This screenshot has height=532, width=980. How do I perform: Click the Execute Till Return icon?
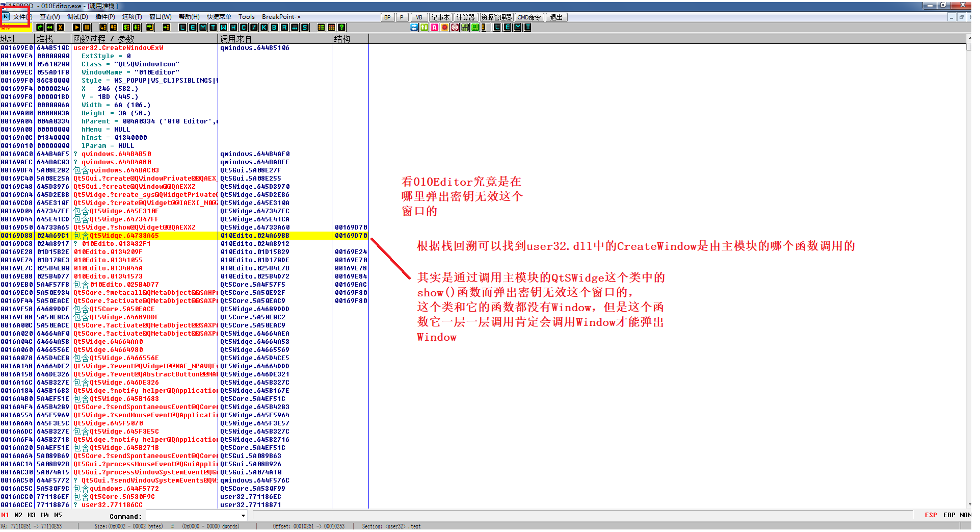click(150, 28)
